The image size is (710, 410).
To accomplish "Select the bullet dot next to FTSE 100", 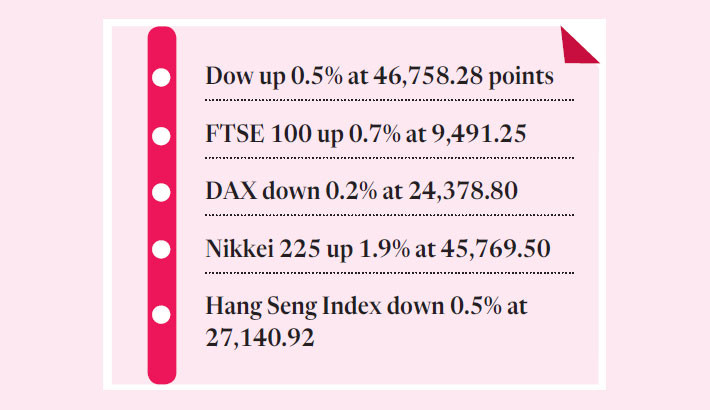I will tap(161, 133).
